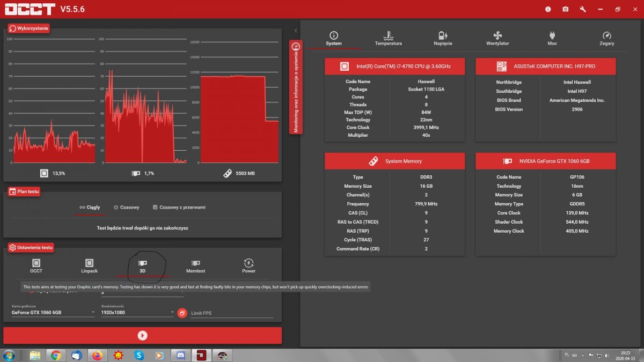The width and height of the screenshot is (644, 362).
Task: Click the Intel Core i7-4790 card header
Action: tap(394, 67)
